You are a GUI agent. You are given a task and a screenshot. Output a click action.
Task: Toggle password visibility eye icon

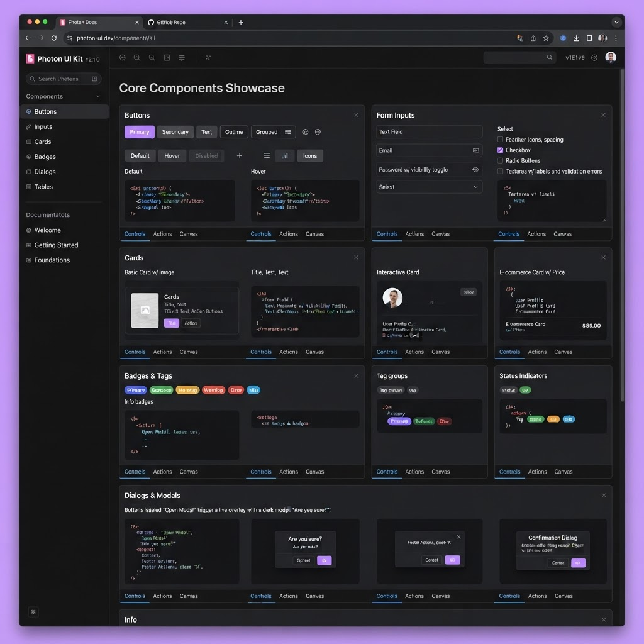pyautogui.click(x=475, y=170)
